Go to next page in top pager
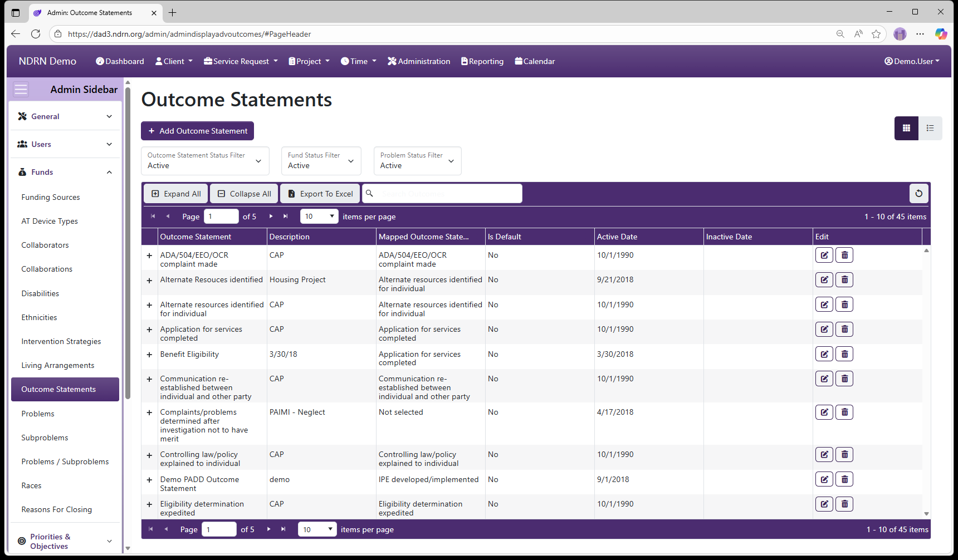This screenshot has height=560, width=958. coord(271,217)
